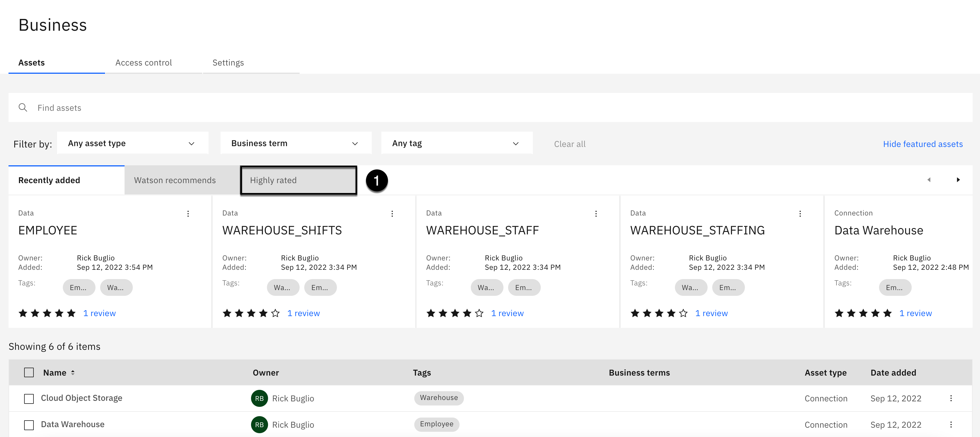Viewport: 980px width, 437px height.
Task: Select the Data Warehouse row checkbox
Action: [x=29, y=425]
